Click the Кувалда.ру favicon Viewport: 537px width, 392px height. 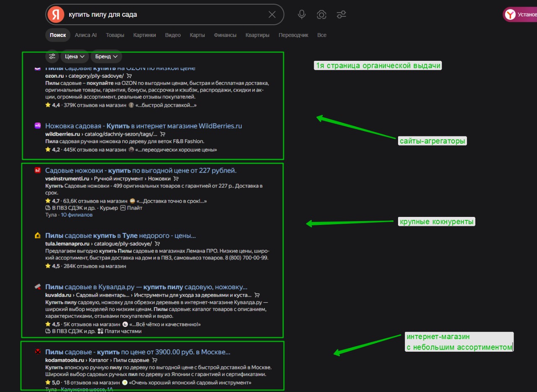(37, 287)
